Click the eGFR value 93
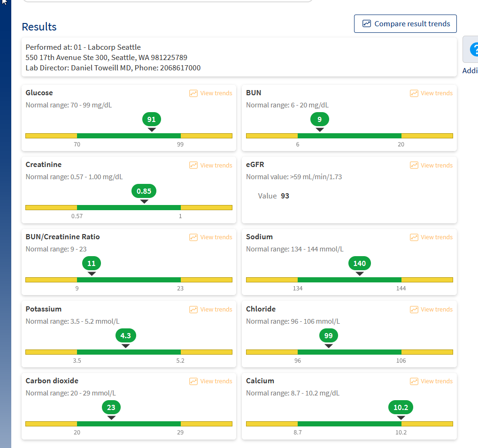The width and height of the screenshot is (478, 448). tap(285, 196)
